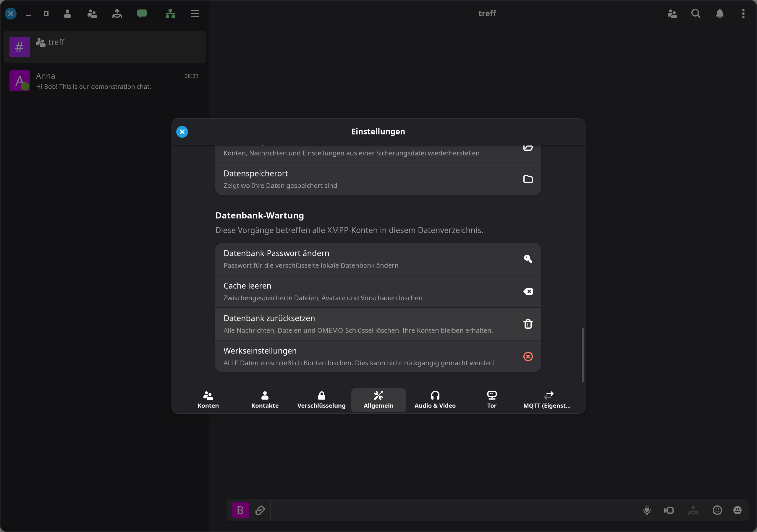This screenshot has height=532, width=757.
Task: Select the green chat bubble icon
Action: point(142,14)
